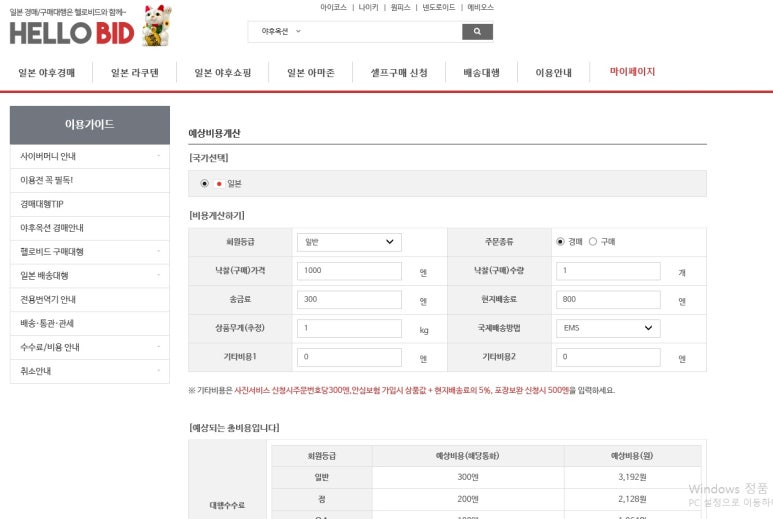Click the 현지배송료 field showing 800
Viewport: 773px width, 519px height.
click(x=608, y=300)
